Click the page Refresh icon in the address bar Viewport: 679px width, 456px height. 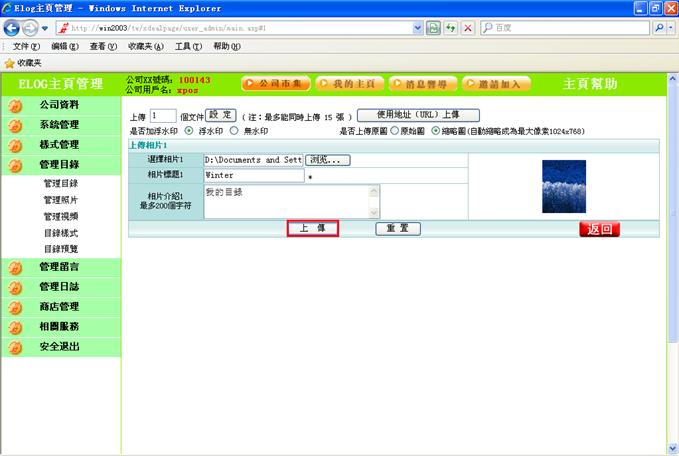[x=450, y=28]
